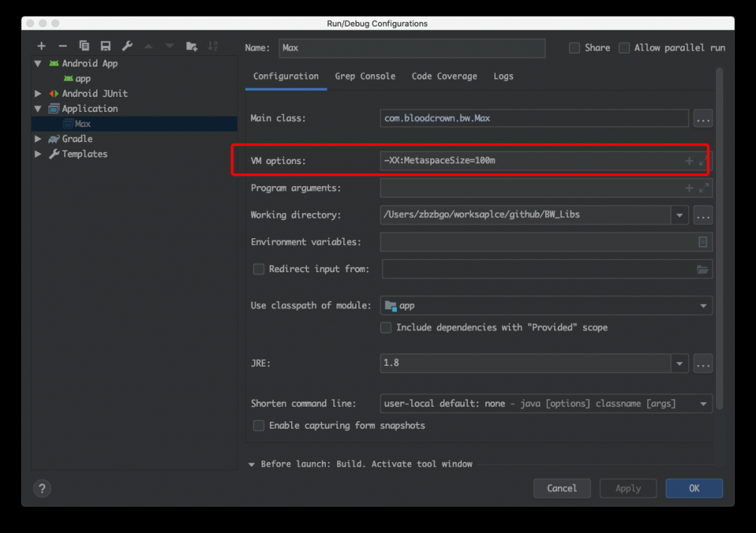
Task: Click the copy configuration icon
Action: 84,46
